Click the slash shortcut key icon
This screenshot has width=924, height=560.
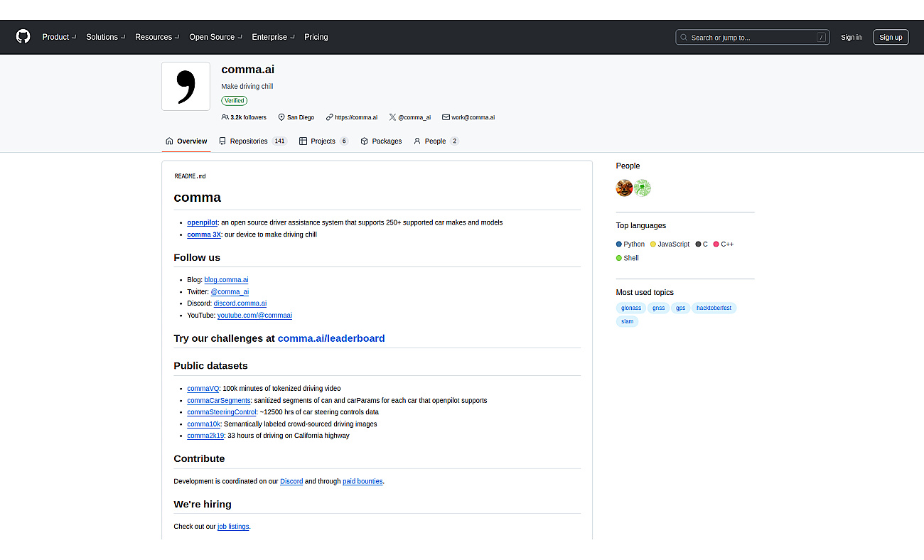(x=821, y=38)
